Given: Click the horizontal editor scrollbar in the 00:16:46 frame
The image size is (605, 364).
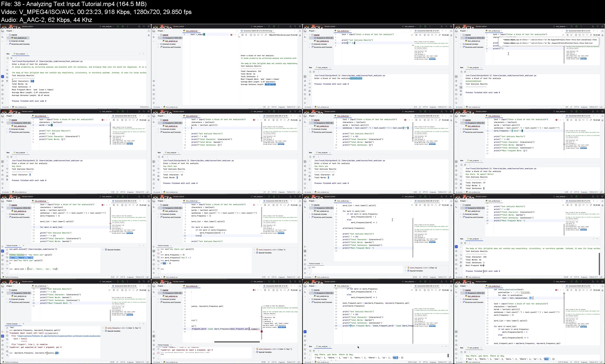Looking at the screenshot, I should click(x=237, y=342).
